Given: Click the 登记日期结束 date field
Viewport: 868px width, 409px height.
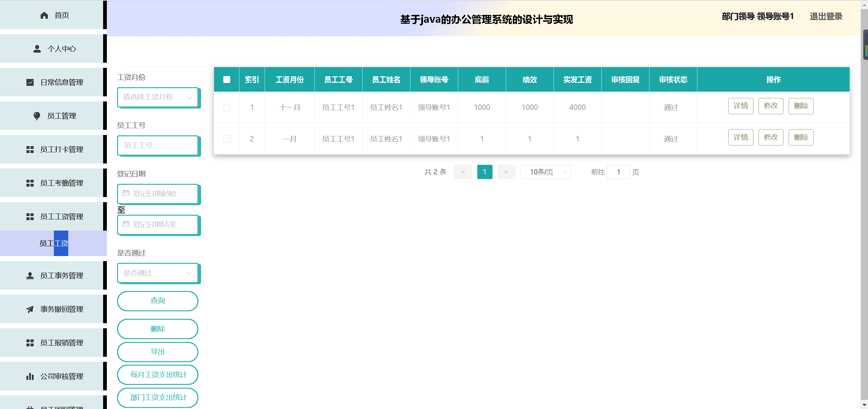Looking at the screenshot, I should click(x=158, y=225).
